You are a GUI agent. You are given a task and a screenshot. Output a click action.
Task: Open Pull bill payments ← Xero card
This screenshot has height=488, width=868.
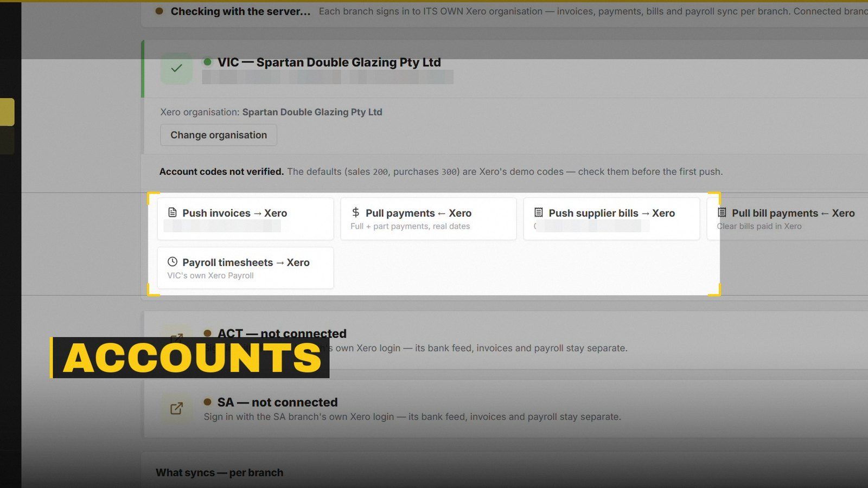(787, 219)
